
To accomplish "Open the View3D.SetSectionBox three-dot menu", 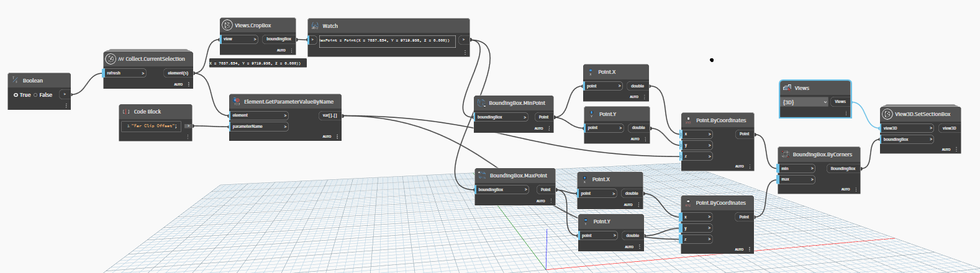I will coord(956,149).
